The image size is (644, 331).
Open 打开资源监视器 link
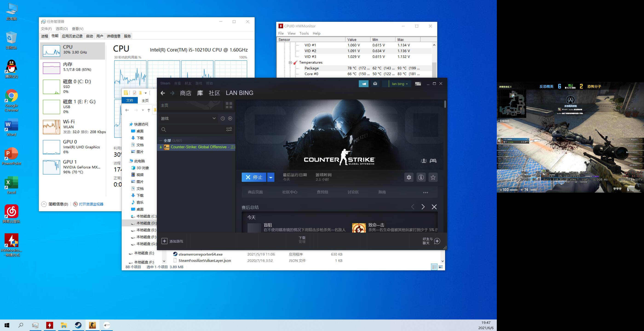[x=91, y=204]
